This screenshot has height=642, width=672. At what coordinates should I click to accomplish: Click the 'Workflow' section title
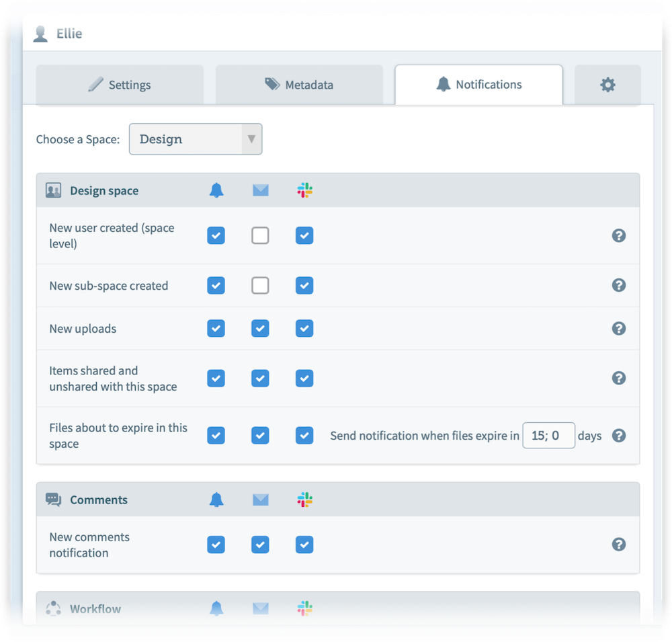(95, 609)
